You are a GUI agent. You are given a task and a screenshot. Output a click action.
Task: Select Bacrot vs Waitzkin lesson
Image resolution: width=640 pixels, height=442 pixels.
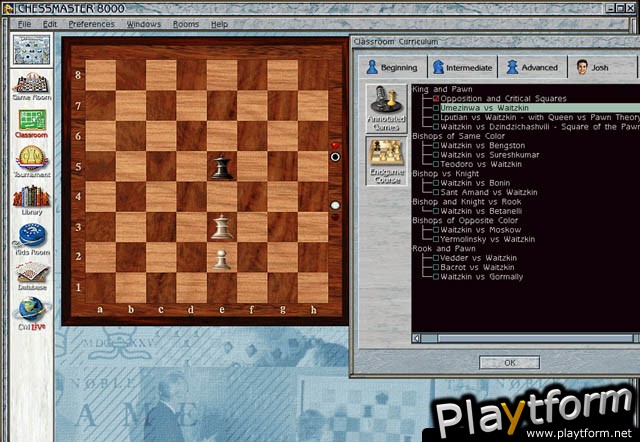[x=477, y=267]
